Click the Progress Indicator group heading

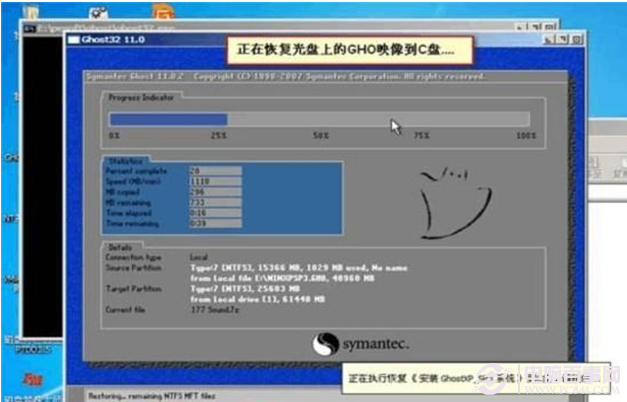coord(141,97)
